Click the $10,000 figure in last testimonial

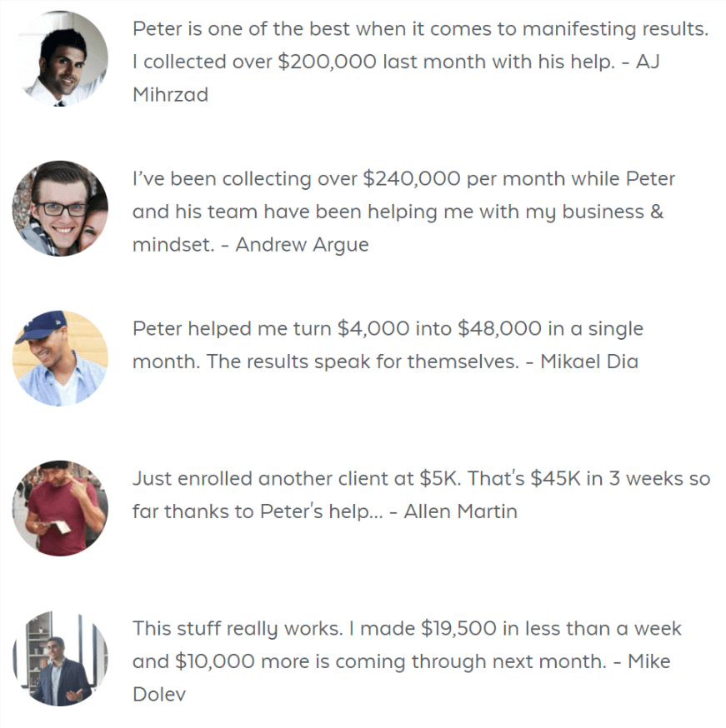pos(214,661)
